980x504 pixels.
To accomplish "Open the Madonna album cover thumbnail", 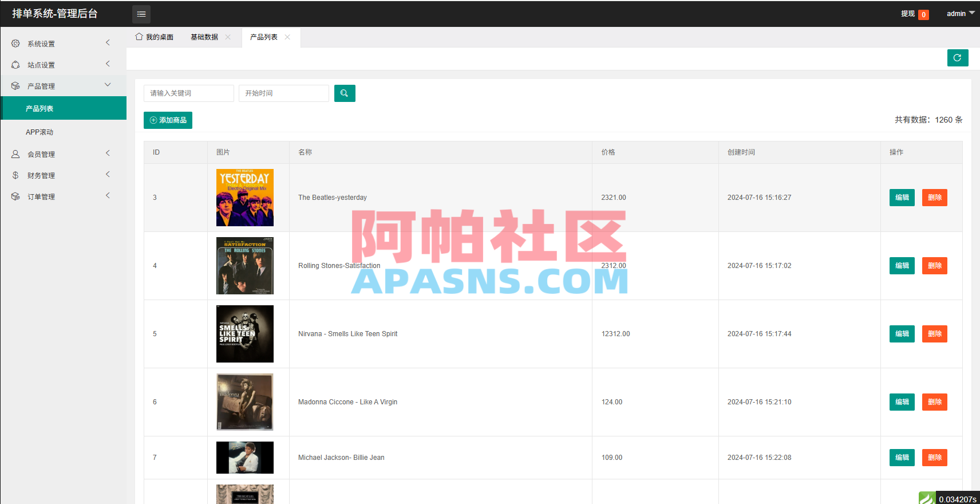I will (x=245, y=402).
